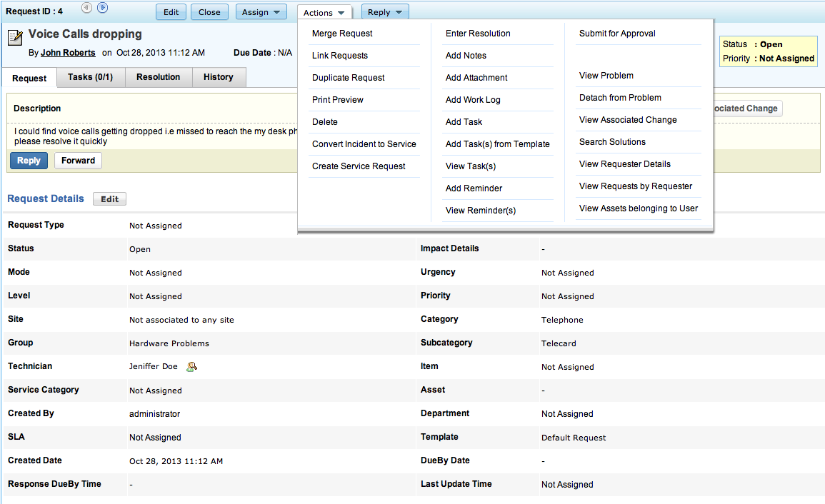This screenshot has height=504, width=825.
Task: Switch to the Resolution tab
Action: coord(159,77)
